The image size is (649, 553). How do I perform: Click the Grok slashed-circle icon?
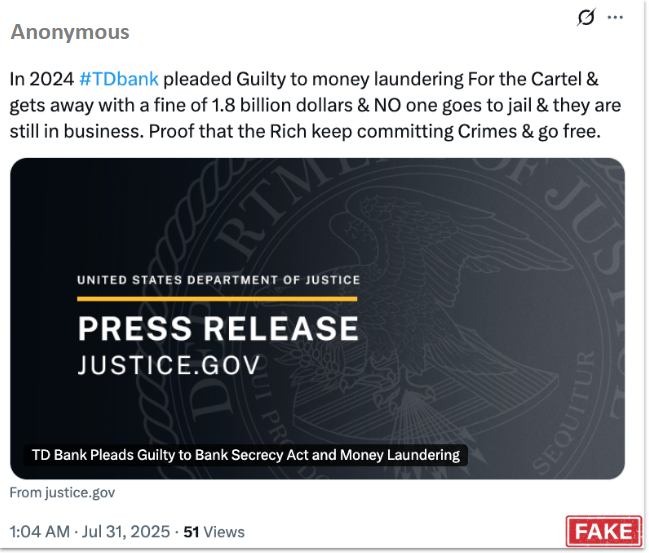[x=585, y=18]
